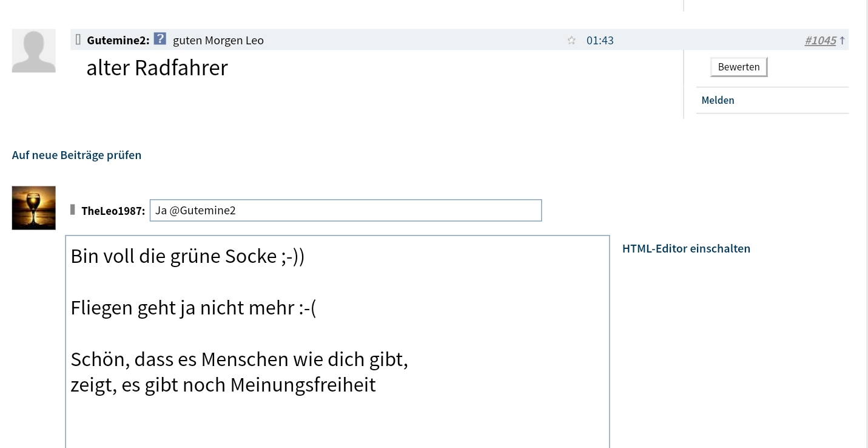Report the post via Melden
Image resolution: width=868 pixels, height=448 pixels.
(718, 100)
